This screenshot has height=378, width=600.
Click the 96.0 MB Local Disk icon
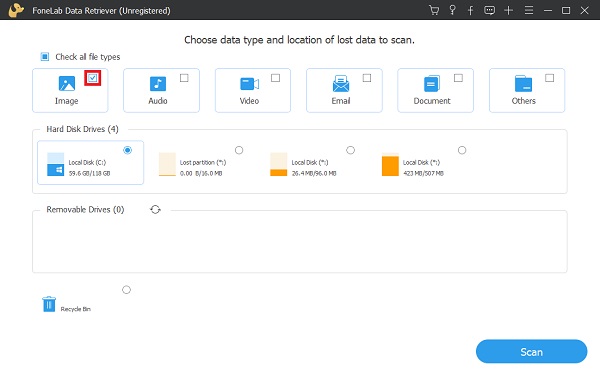point(279,164)
